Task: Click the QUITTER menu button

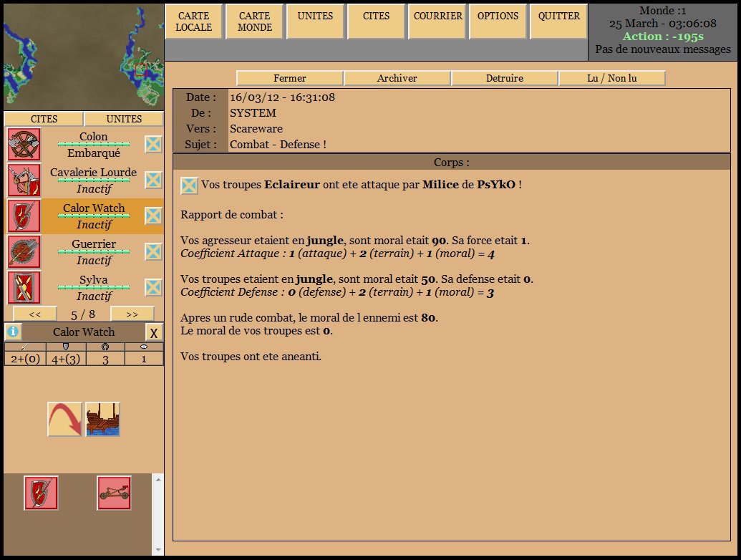Action: pyautogui.click(x=559, y=21)
